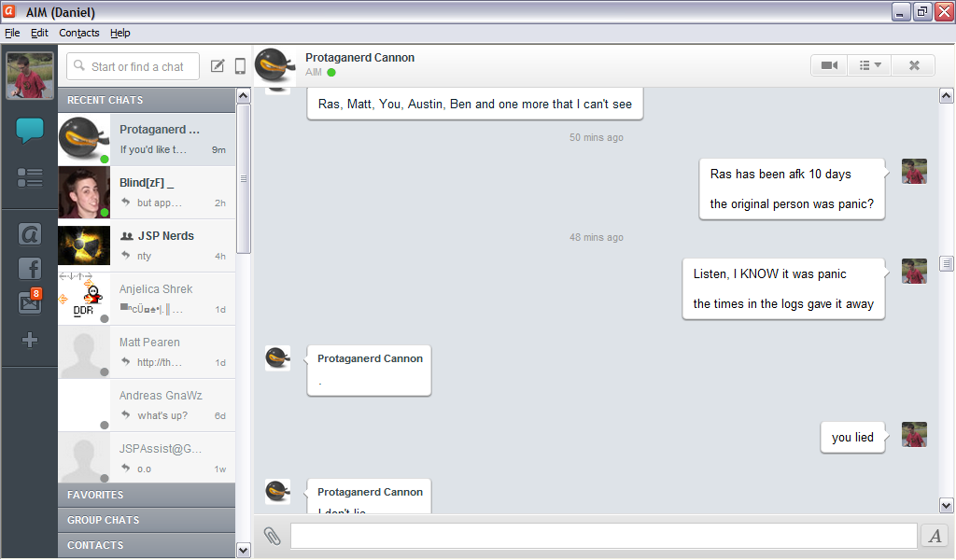Click conversation scrollbar up arrow
Image resolution: width=956 pixels, height=560 pixels.
(x=947, y=96)
